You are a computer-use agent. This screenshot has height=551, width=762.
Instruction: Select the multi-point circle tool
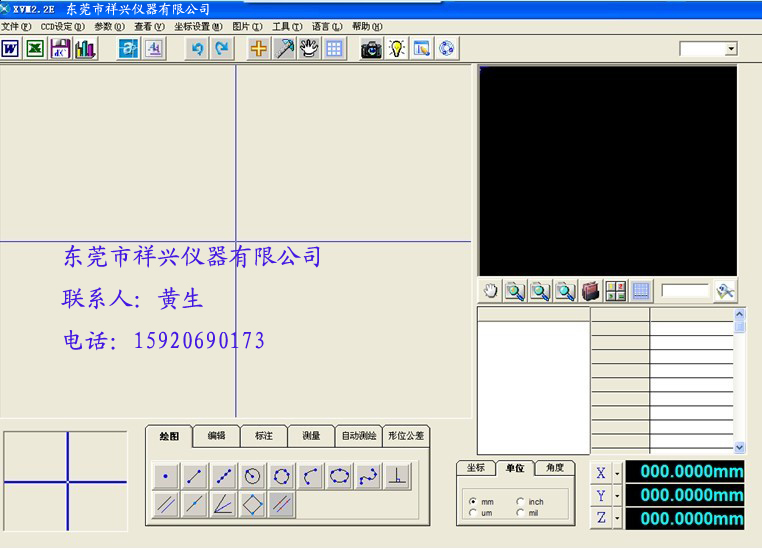click(x=281, y=476)
